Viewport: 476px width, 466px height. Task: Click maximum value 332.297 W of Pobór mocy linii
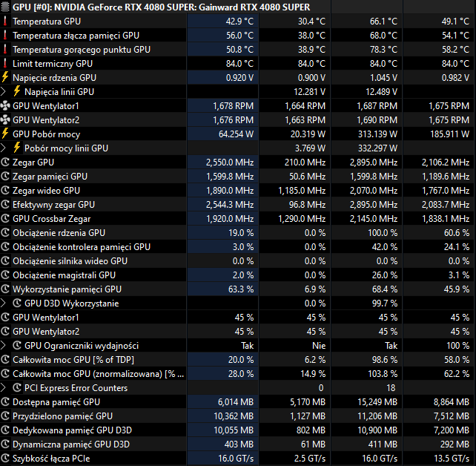tap(377, 148)
